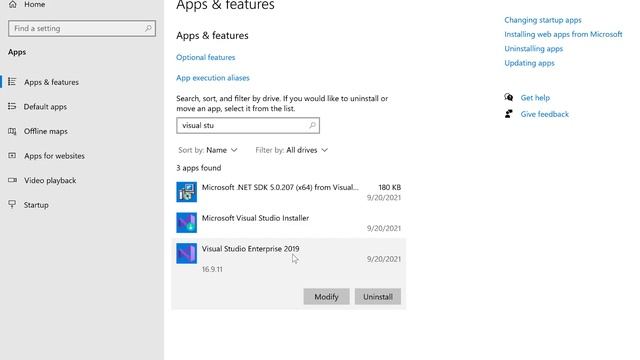Open Video playback camera icon
Viewport: 640px width, 360px height.
coord(12,180)
